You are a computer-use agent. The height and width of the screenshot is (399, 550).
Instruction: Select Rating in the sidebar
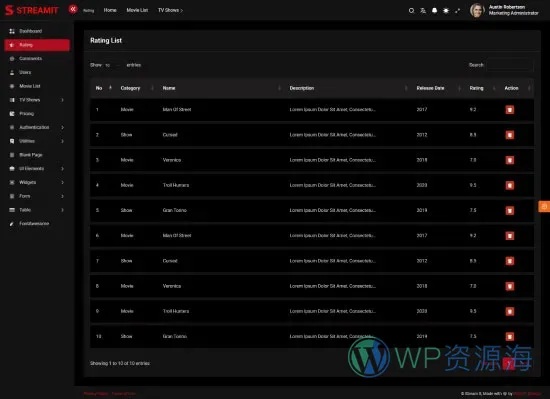coord(37,45)
